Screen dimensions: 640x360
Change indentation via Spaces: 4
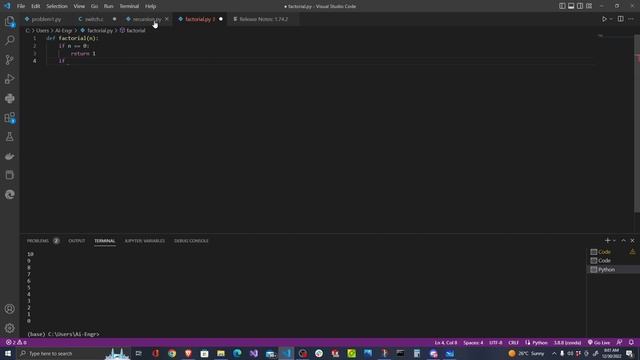coord(473,342)
